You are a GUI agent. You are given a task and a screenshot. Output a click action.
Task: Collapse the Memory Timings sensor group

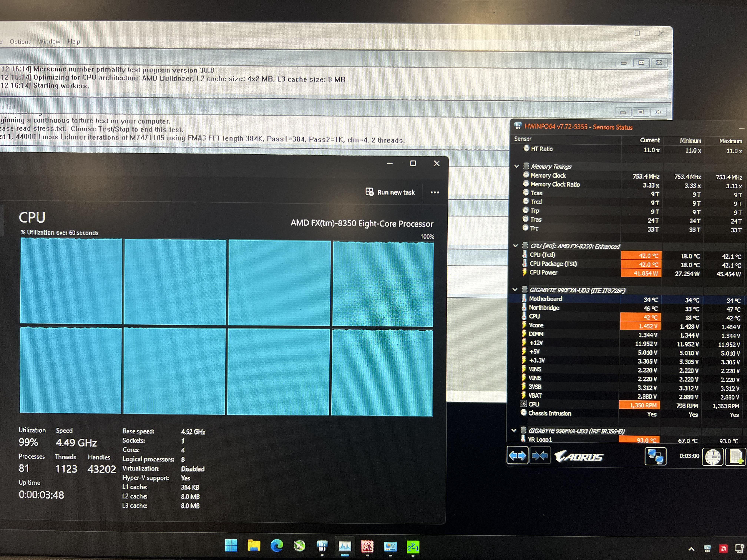(516, 166)
